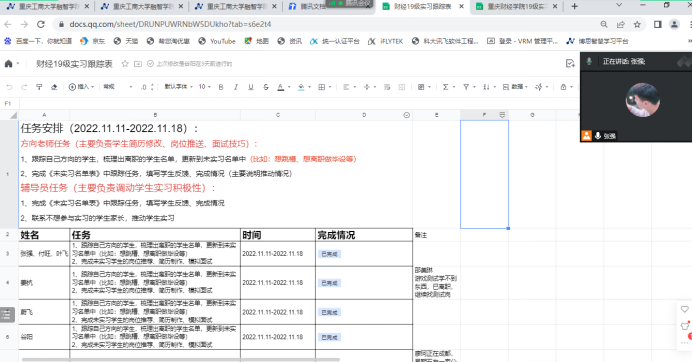693x362 pixels.
Task: Click the browser reload button
Action: pyautogui.click(x=41, y=24)
